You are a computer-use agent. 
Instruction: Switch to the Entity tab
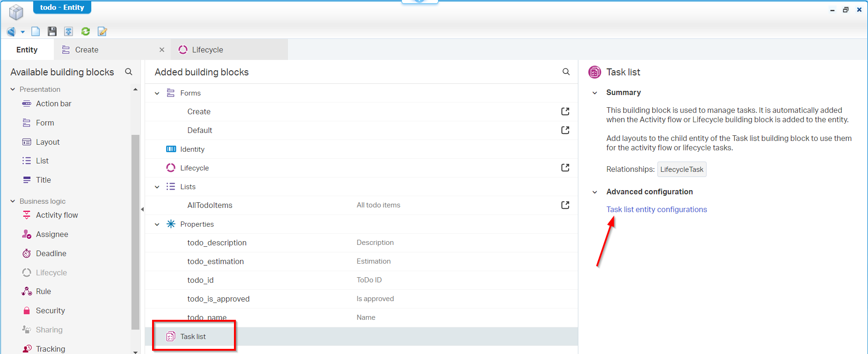tap(27, 50)
